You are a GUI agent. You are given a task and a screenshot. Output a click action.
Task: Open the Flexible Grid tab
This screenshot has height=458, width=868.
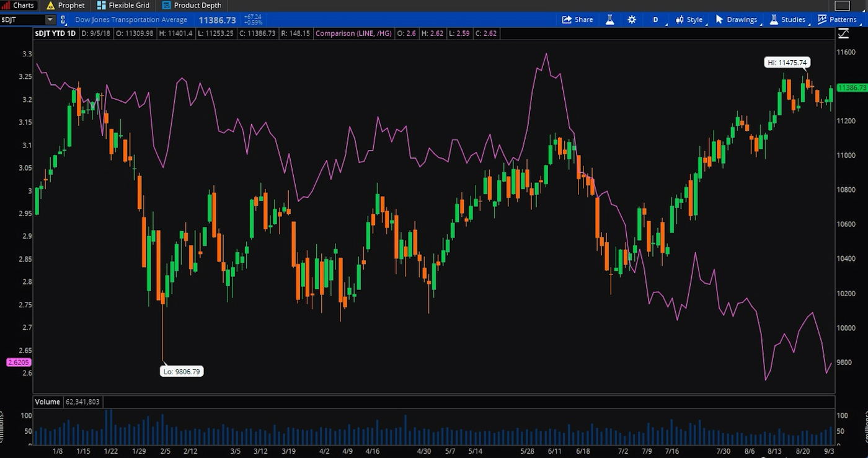tap(123, 6)
